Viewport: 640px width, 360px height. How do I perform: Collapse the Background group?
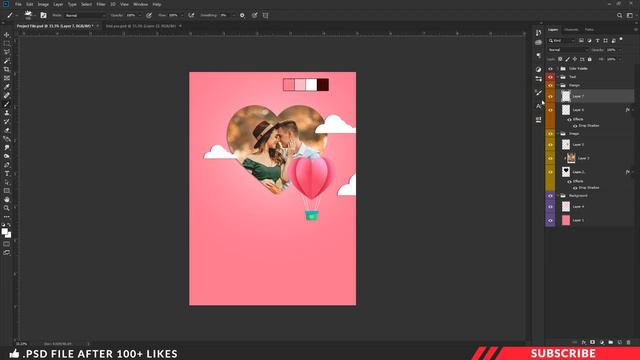tap(558, 196)
